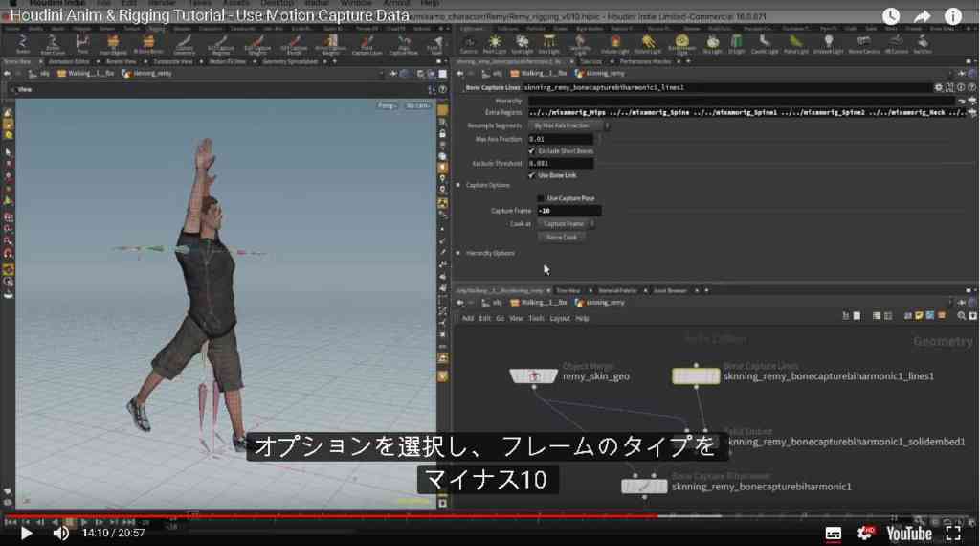
Task: Switch to the Animation Editor tab
Action: point(69,62)
